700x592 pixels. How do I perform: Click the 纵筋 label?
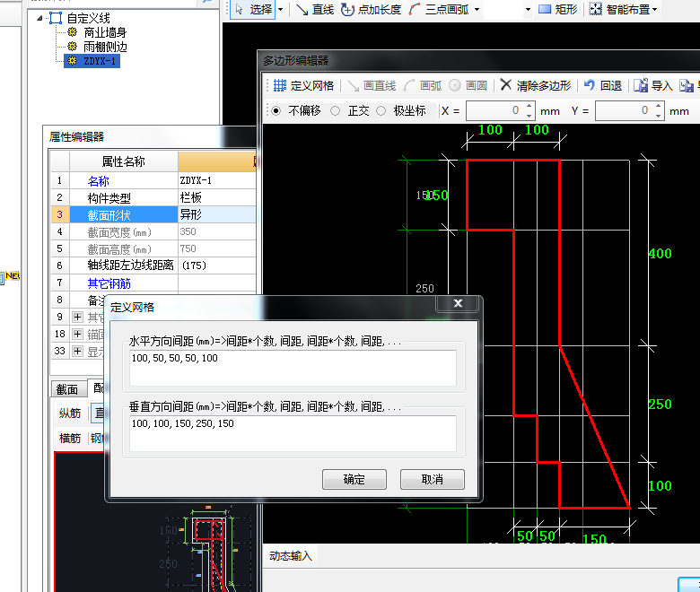click(x=70, y=414)
